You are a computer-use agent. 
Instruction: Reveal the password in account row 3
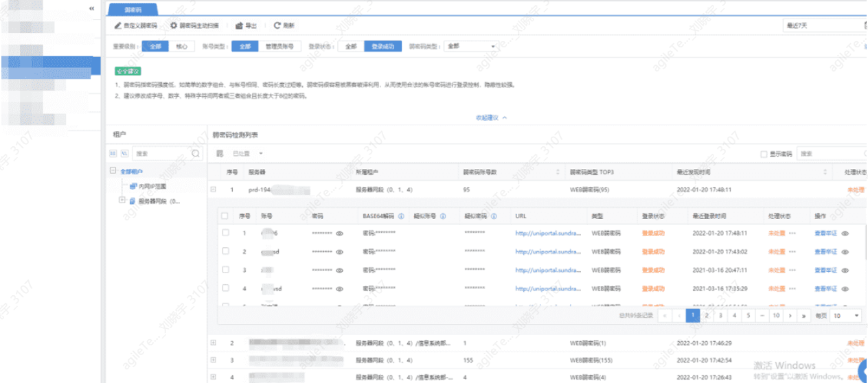click(339, 270)
